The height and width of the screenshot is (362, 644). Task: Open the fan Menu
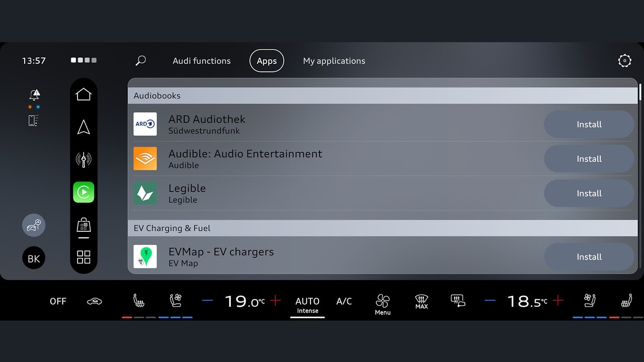[382, 304]
